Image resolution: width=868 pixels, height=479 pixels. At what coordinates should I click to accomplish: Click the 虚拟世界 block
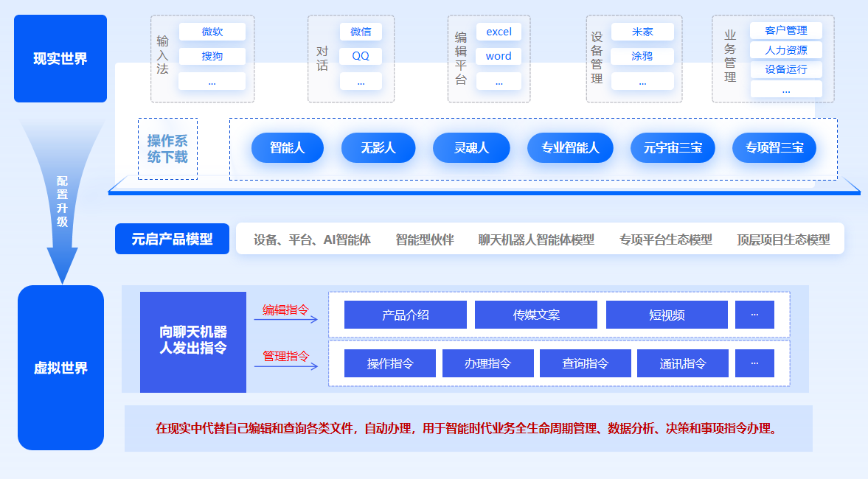60,368
